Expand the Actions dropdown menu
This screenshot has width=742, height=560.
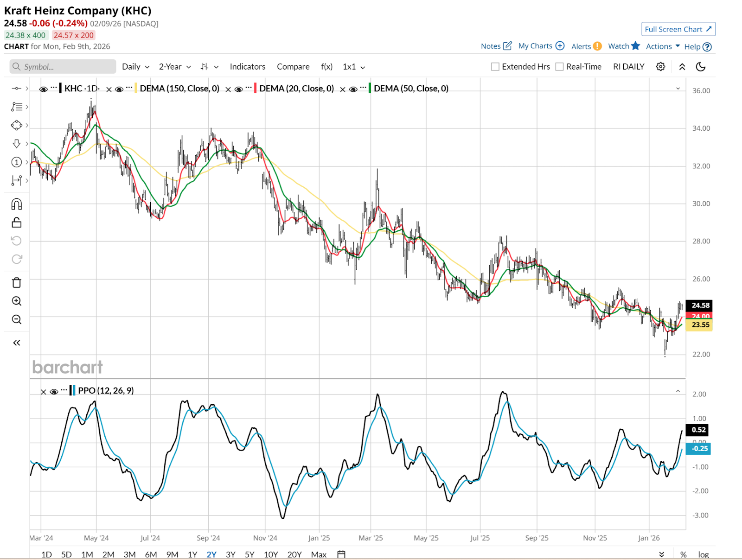point(663,46)
